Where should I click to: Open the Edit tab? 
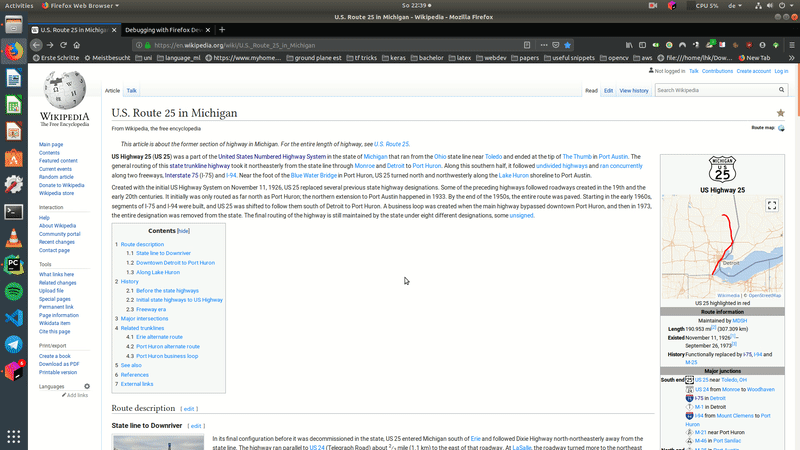608,91
